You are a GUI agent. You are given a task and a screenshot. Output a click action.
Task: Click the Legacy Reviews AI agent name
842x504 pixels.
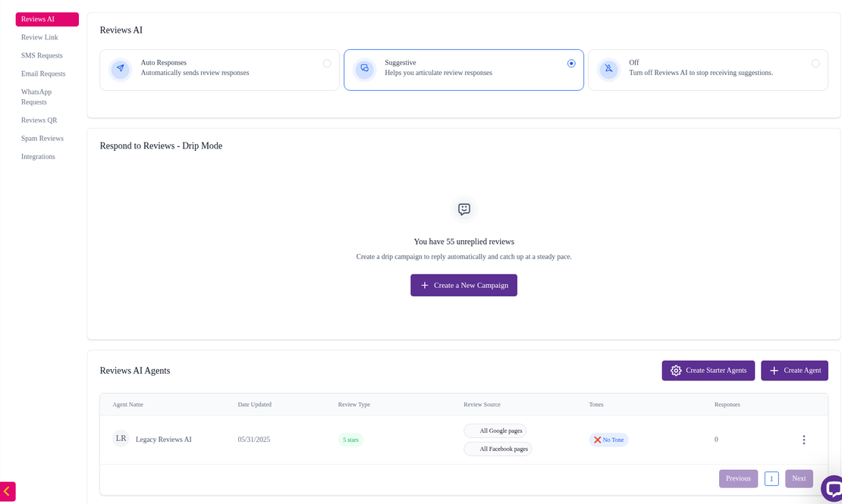164,440
